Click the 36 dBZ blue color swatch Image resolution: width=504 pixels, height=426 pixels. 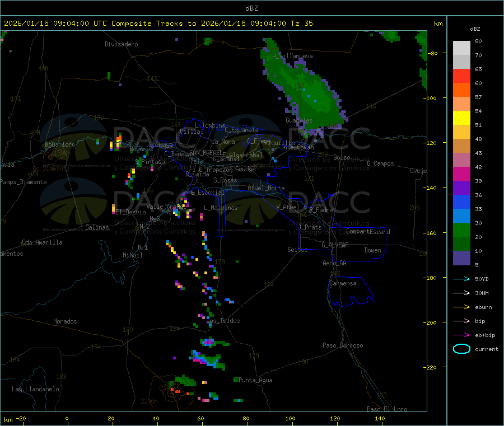click(x=461, y=202)
